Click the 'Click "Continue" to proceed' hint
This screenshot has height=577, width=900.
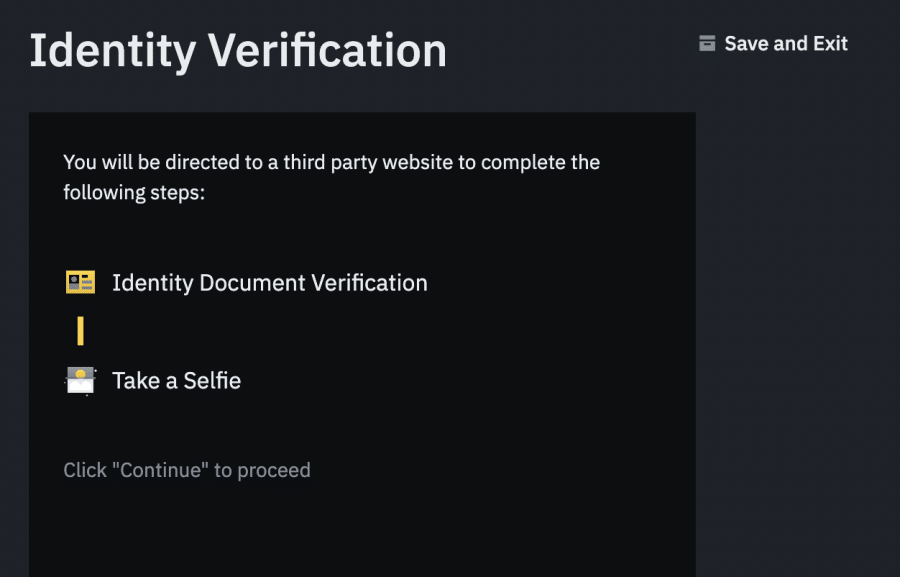click(x=187, y=470)
